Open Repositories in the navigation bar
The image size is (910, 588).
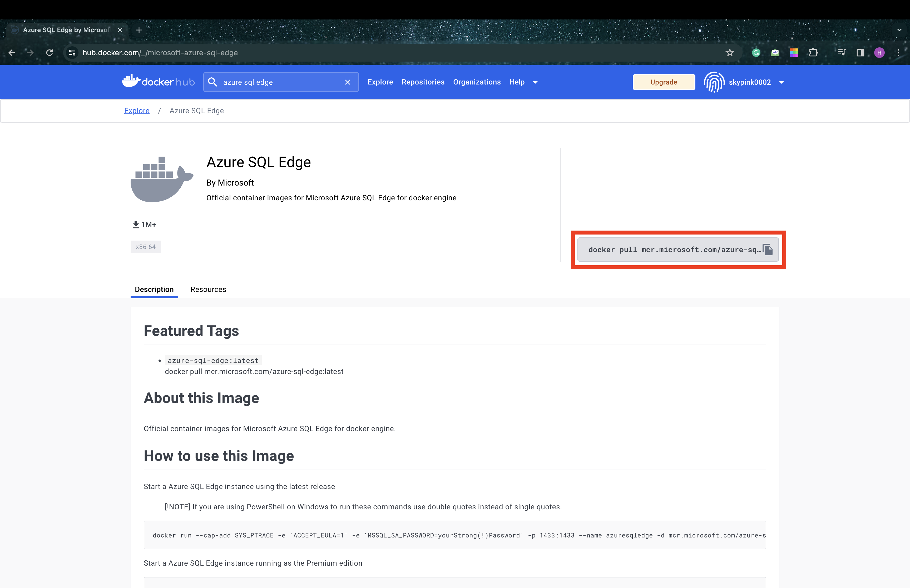click(423, 82)
